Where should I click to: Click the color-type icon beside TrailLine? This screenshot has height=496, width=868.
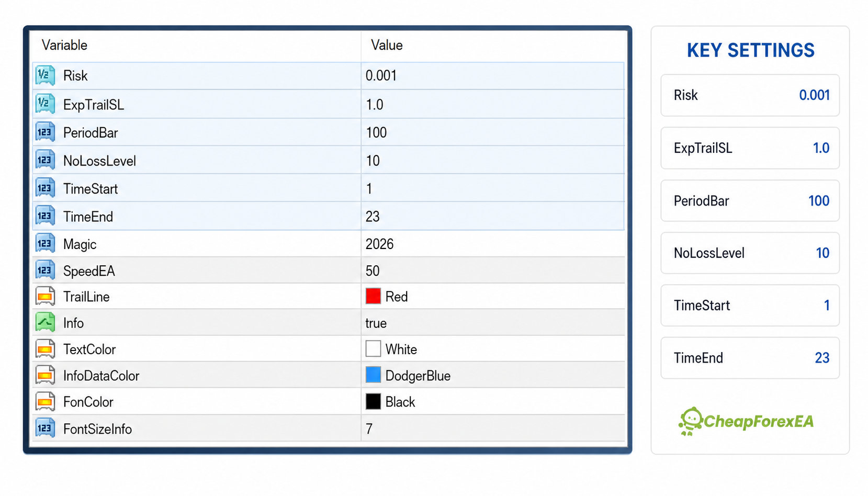pos(45,297)
